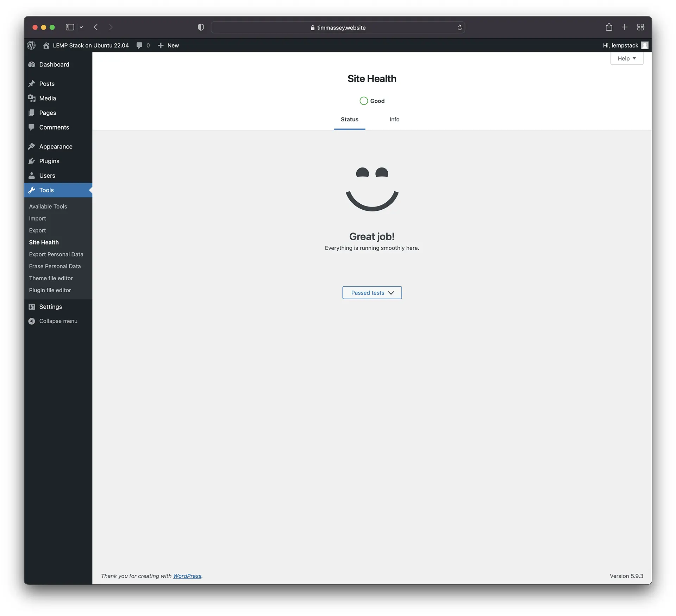Go back with Safari's back arrow
Image resolution: width=676 pixels, height=616 pixels.
point(96,27)
